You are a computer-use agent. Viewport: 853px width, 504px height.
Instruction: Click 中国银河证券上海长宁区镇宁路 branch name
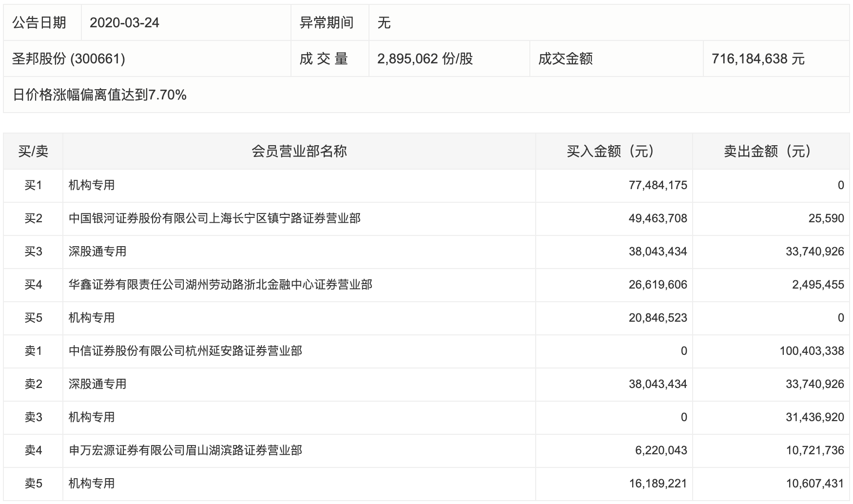point(214,218)
